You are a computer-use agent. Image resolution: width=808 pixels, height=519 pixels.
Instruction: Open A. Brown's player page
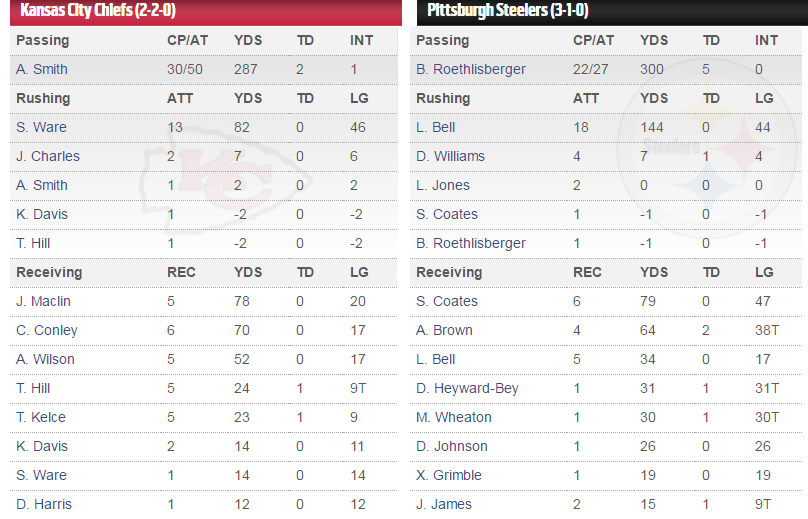click(x=444, y=330)
